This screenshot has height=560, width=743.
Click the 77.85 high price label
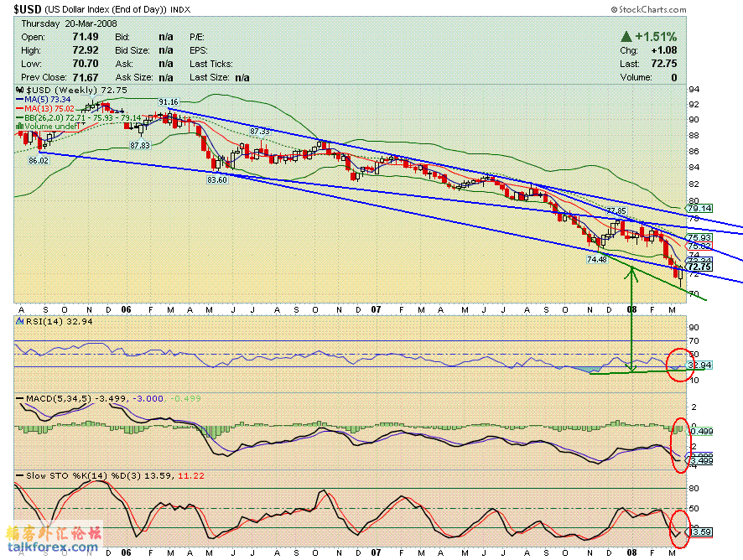coord(616,210)
